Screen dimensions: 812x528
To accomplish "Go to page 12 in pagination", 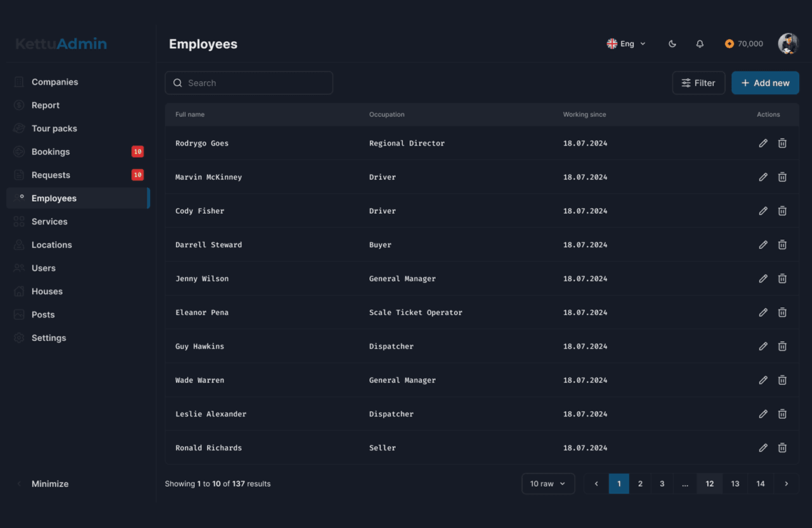I will click(x=709, y=484).
